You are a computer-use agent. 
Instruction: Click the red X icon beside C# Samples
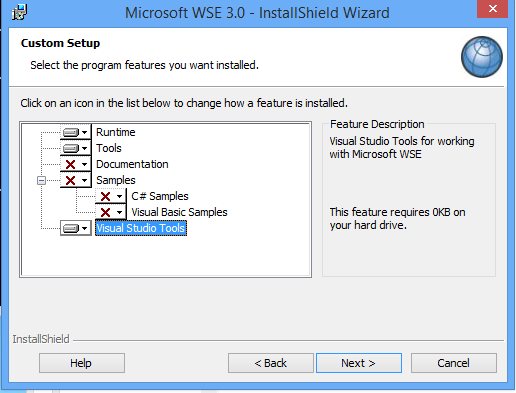[105, 196]
